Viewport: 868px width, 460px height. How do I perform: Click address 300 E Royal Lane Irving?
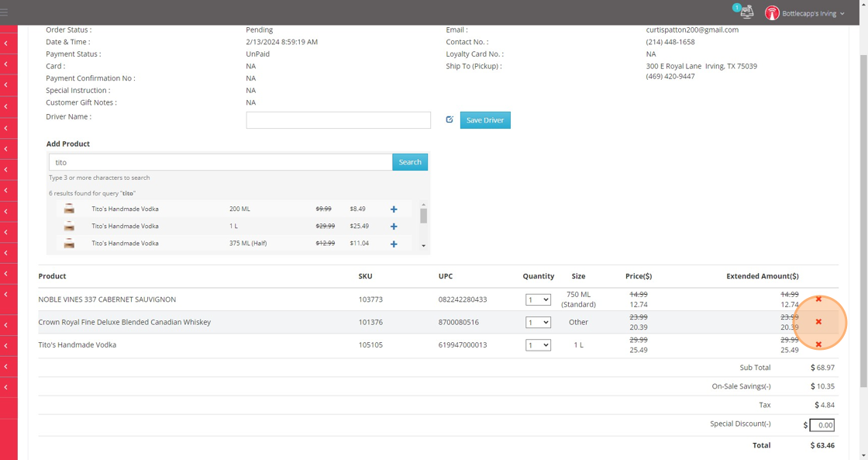(701, 66)
